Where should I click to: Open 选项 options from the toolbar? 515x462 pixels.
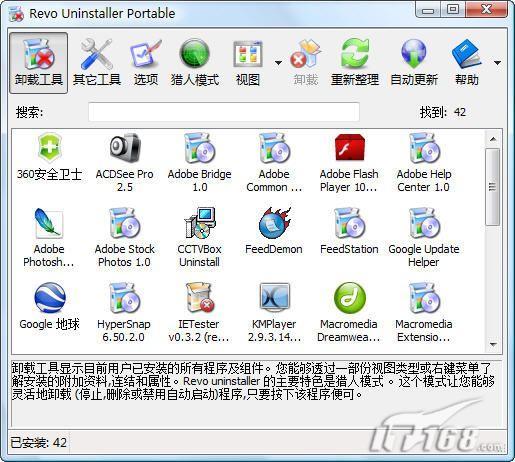(x=146, y=63)
